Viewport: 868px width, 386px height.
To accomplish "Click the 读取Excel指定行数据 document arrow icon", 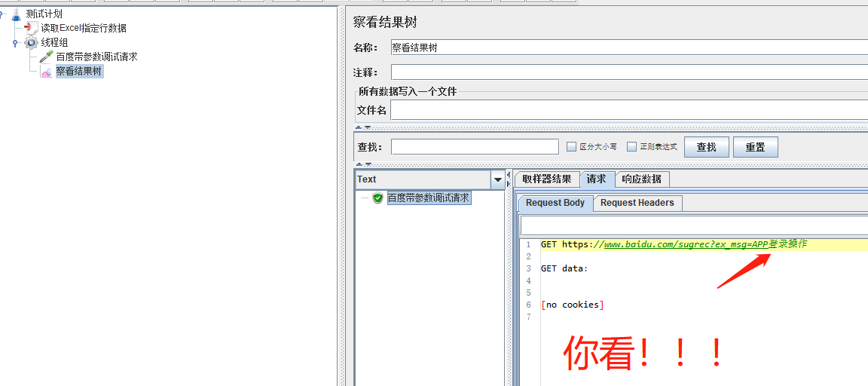I will (32, 28).
